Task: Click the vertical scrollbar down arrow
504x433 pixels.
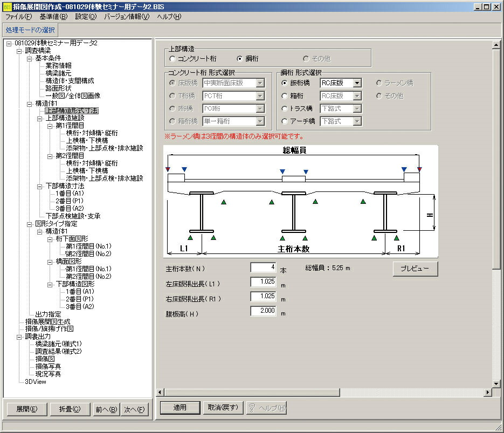Action: point(496,383)
